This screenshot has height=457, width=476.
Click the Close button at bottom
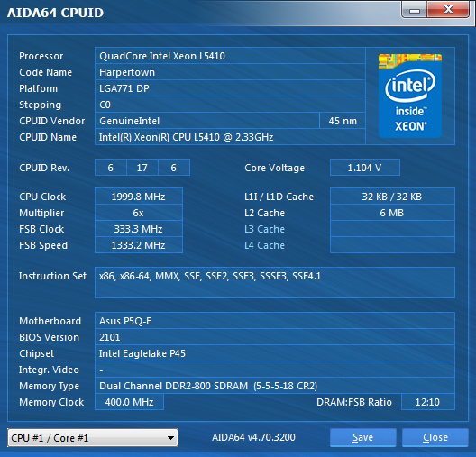pos(435,437)
